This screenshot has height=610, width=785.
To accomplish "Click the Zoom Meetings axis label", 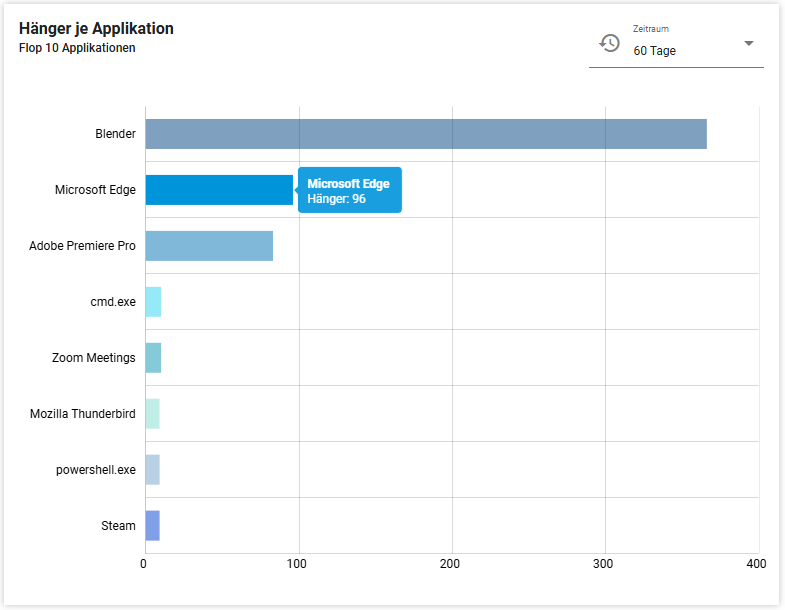I will 93,358.
